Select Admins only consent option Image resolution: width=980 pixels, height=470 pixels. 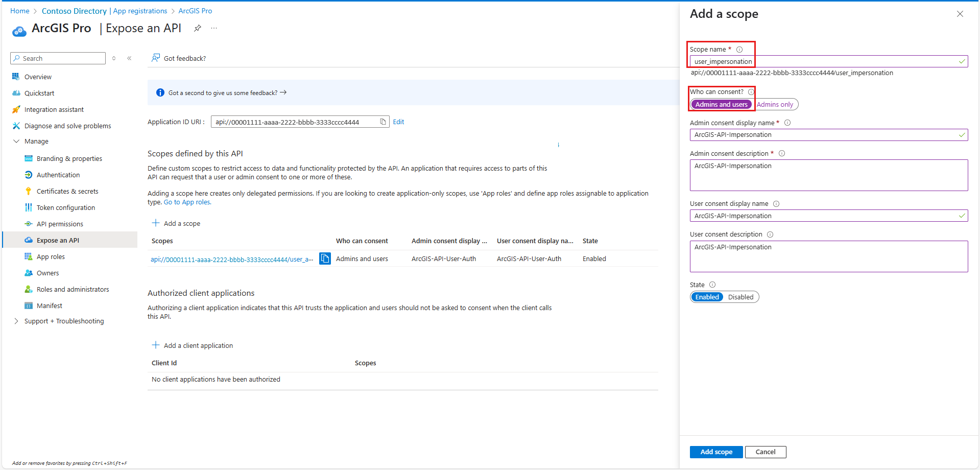775,104
